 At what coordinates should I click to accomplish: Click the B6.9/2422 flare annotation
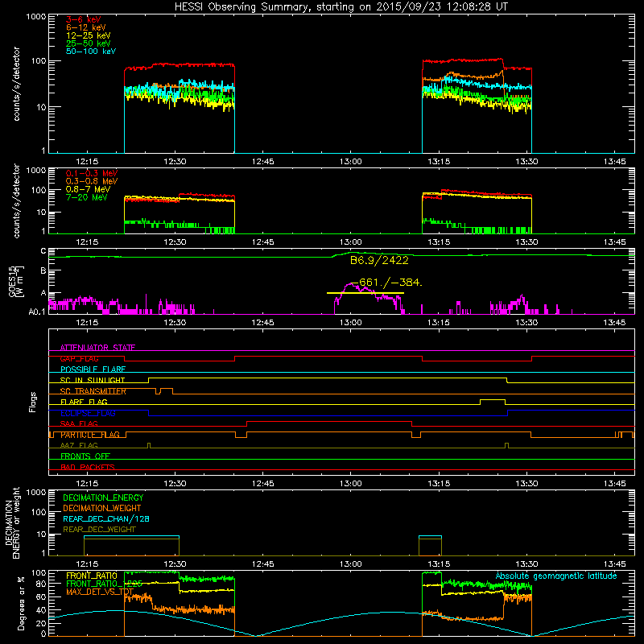pos(379,260)
